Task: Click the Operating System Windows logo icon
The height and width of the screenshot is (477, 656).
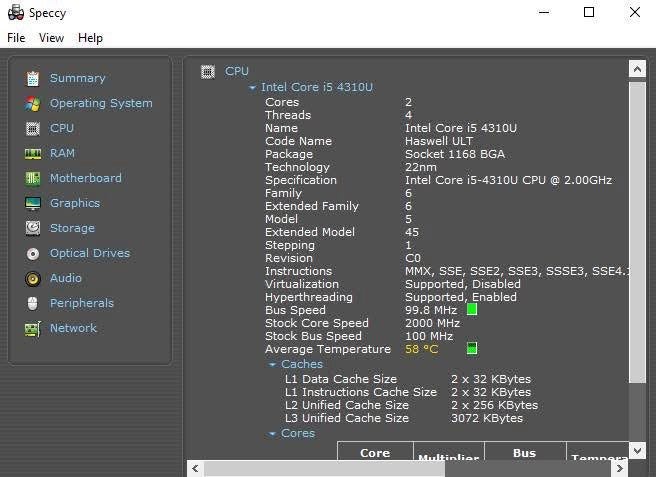Action: click(x=33, y=104)
